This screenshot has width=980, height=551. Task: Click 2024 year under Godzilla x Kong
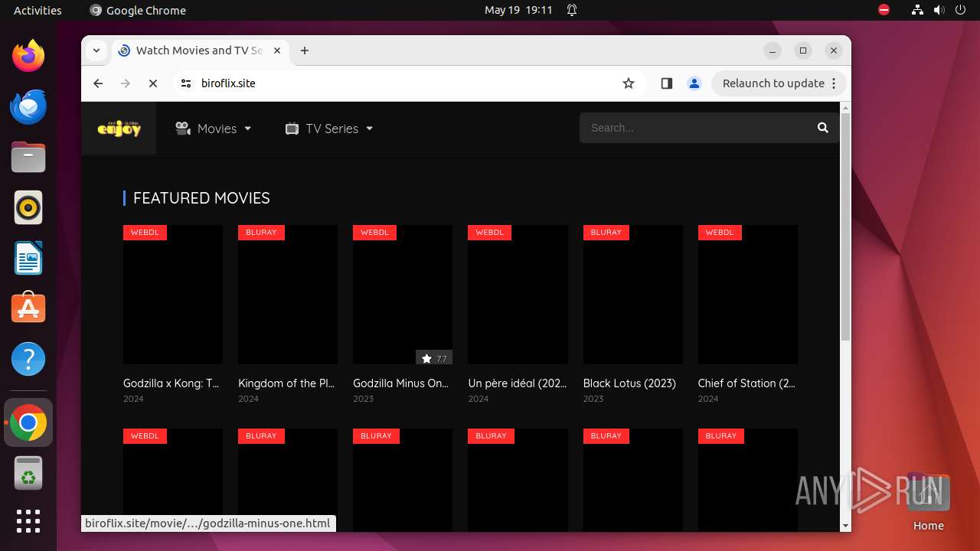[133, 399]
